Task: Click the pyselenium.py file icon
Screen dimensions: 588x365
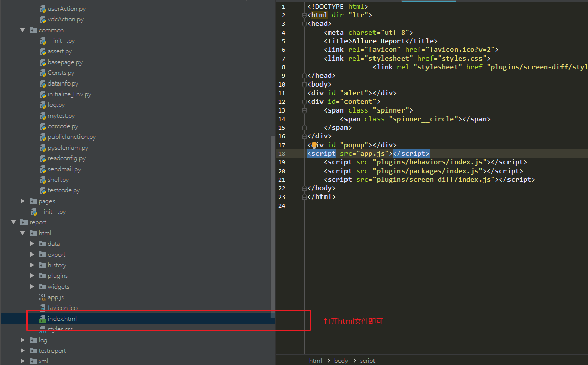Action: click(43, 148)
